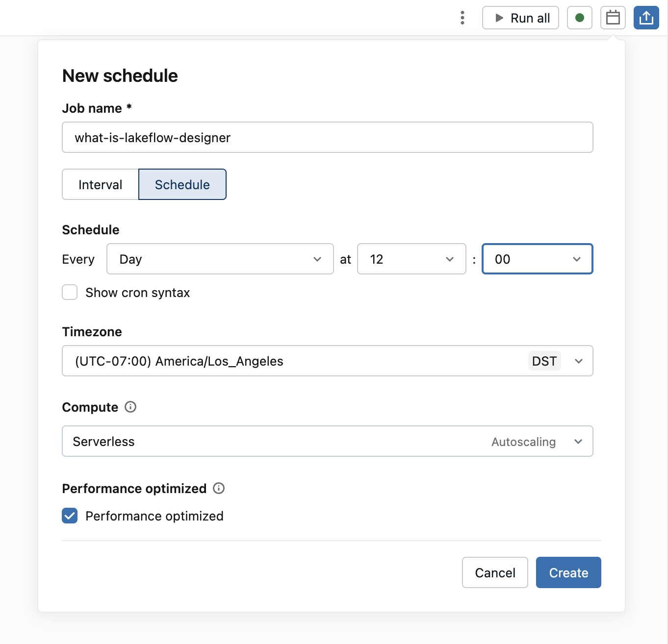Click the New schedule heading

click(x=120, y=76)
